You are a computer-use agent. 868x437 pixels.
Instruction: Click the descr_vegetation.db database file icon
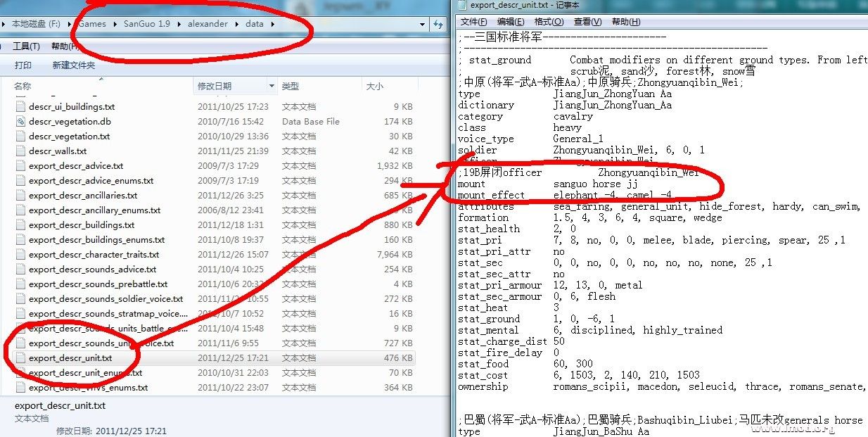tap(20, 122)
